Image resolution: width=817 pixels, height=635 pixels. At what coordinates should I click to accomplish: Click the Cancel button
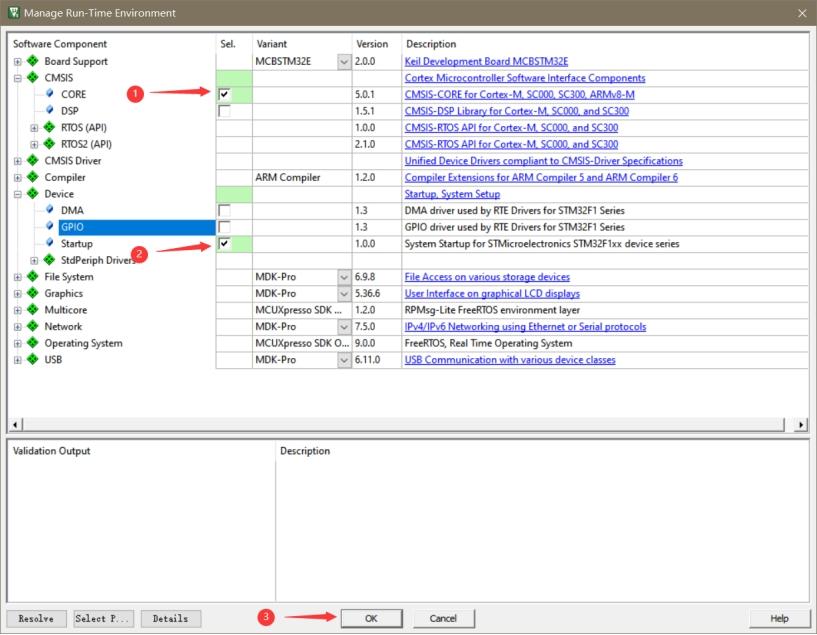click(443, 618)
